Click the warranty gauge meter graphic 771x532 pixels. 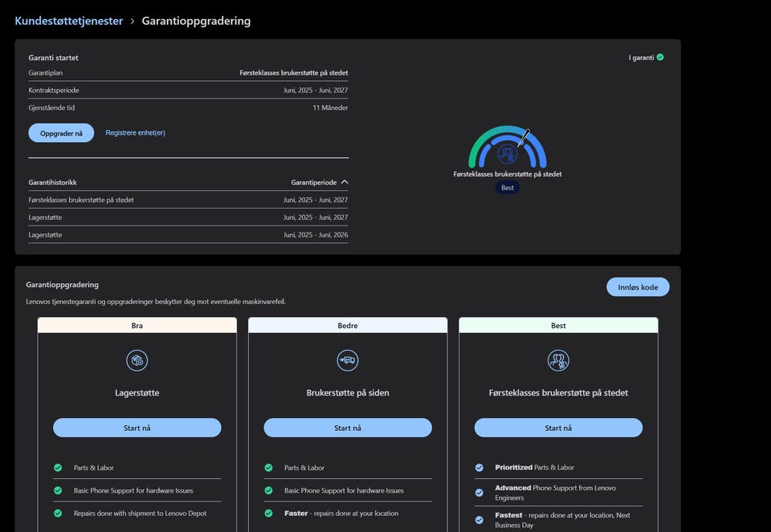pos(508,147)
